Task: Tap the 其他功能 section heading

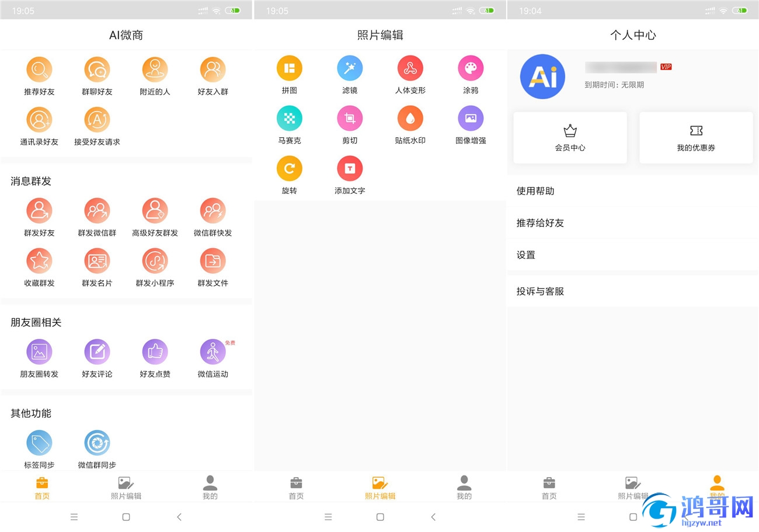Action: [31, 413]
